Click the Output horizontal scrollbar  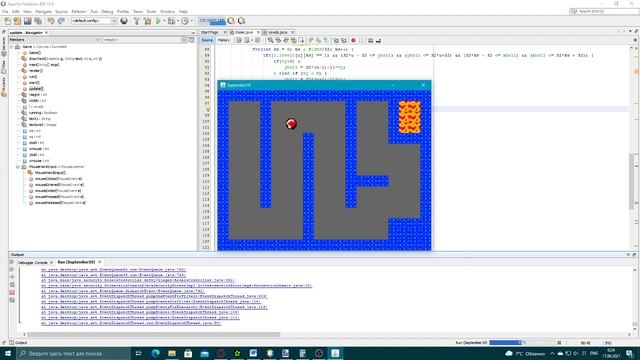coord(153,334)
